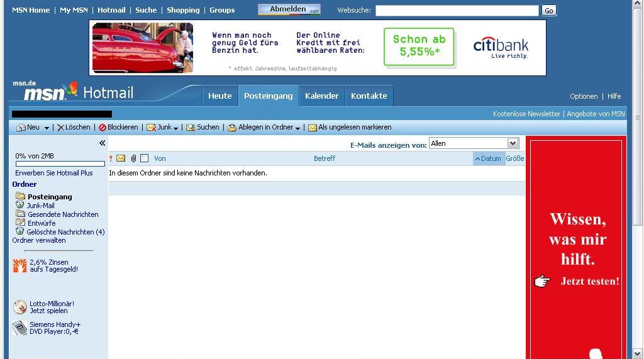Screen dimensions: 644x359
Task: Click the Siemens Handy phone icon
Action: tap(19, 328)
